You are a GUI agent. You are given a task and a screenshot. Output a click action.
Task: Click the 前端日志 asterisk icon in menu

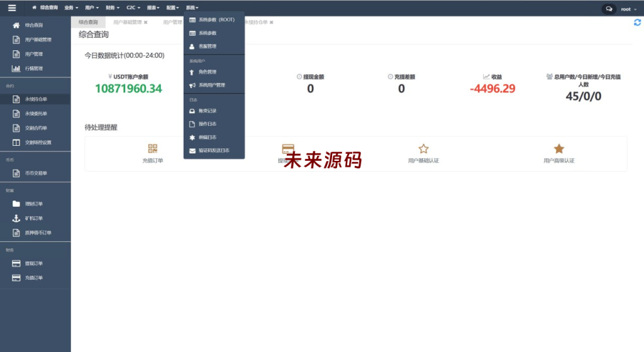pyautogui.click(x=192, y=138)
